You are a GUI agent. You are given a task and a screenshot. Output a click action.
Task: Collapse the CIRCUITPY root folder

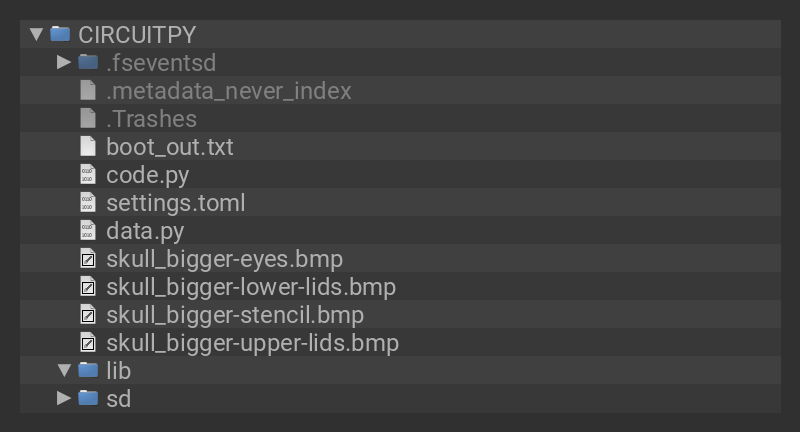(36, 34)
